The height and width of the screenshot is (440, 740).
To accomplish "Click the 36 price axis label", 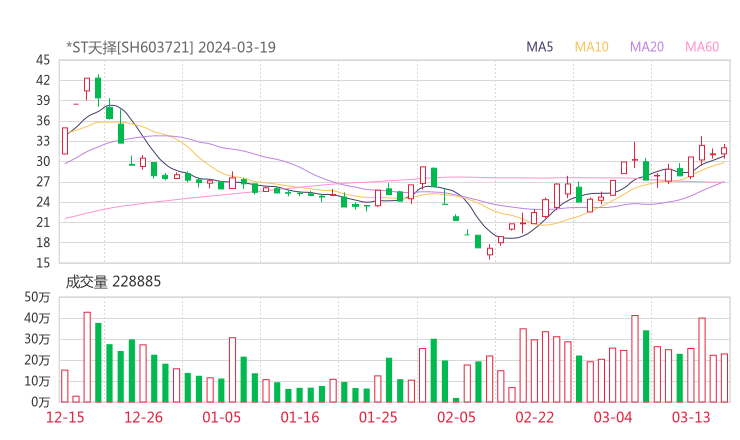I will coord(42,121).
